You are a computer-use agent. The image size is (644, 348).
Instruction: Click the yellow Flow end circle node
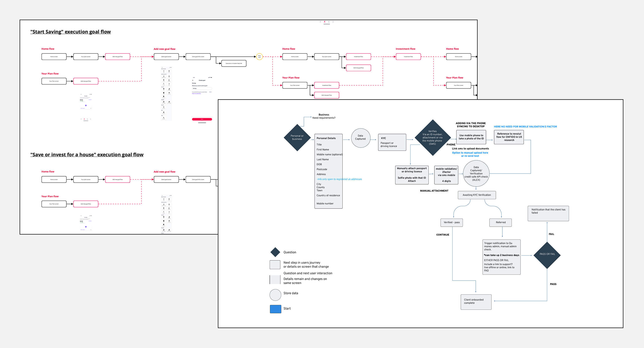click(x=259, y=57)
